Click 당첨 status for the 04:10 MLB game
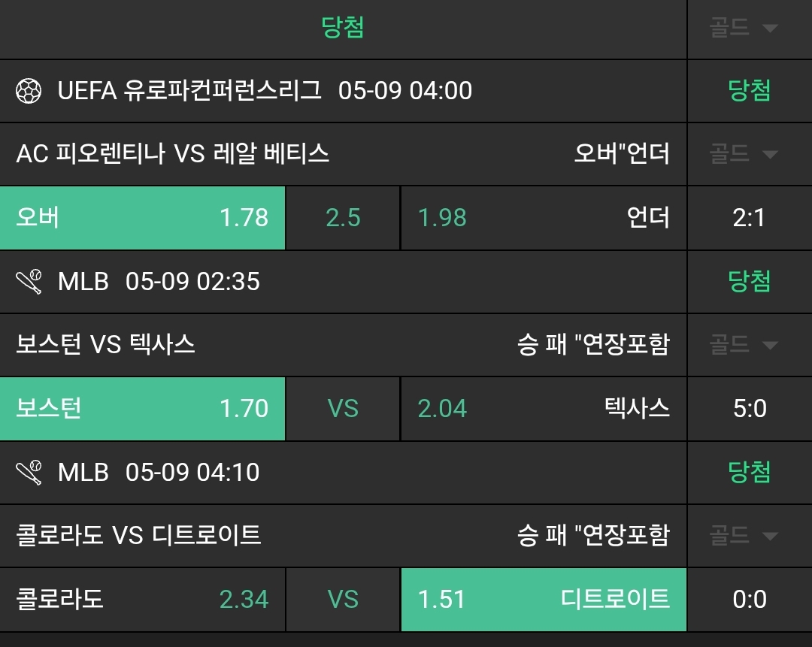812x647 pixels. point(750,473)
